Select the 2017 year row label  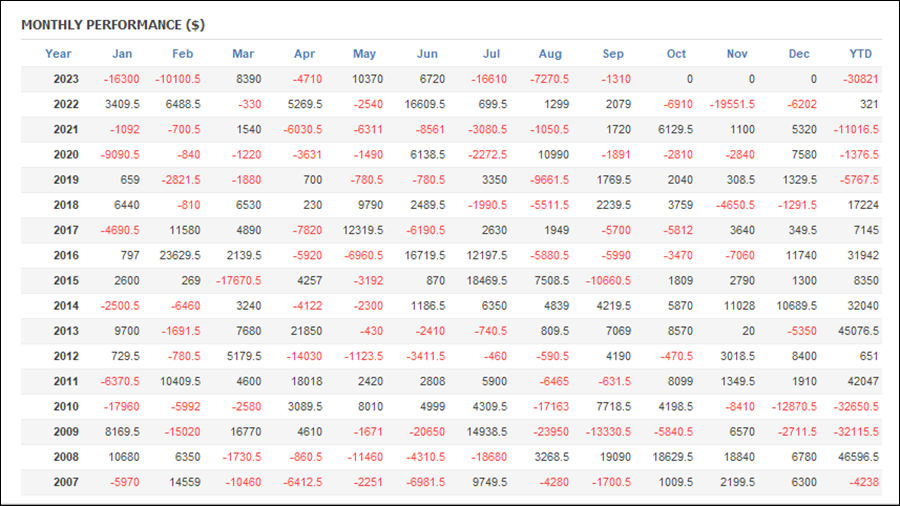pos(66,231)
